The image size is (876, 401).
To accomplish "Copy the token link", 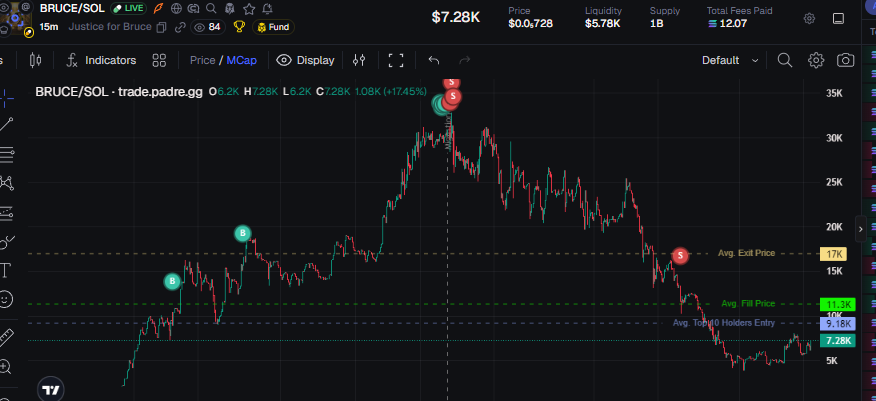I will click(180, 27).
